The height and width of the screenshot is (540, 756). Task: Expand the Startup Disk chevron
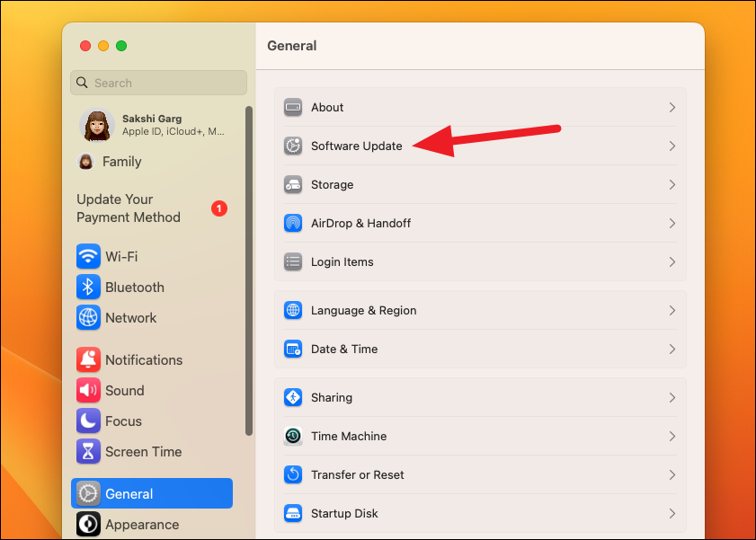(672, 514)
